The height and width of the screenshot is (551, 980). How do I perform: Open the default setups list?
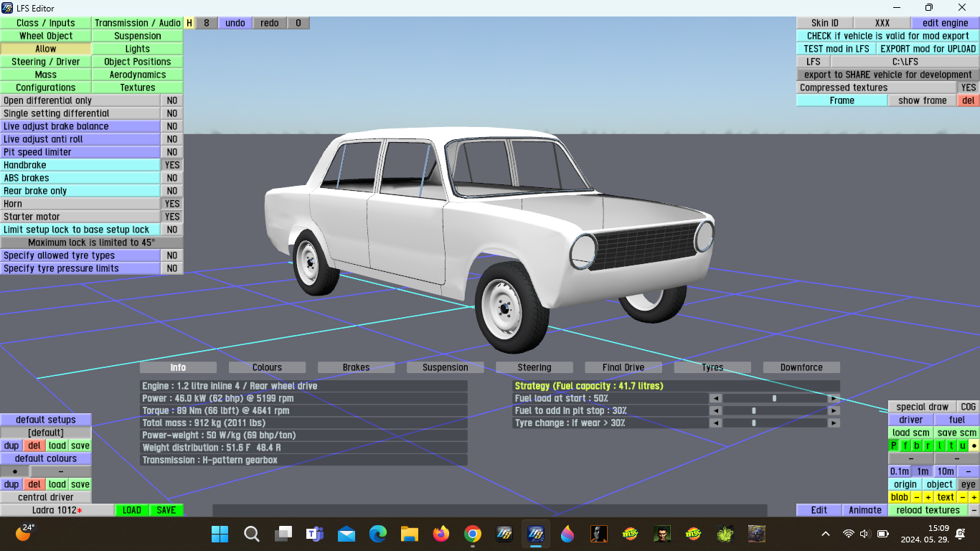46,420
